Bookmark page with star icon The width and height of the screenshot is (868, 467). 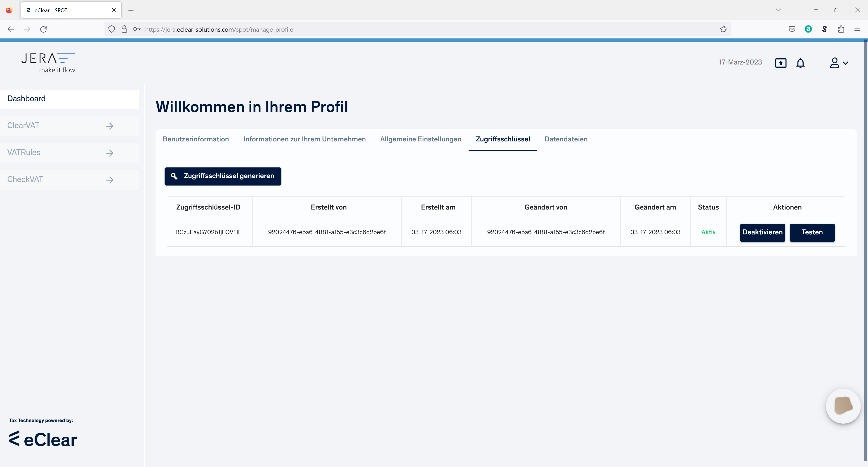pyautogui.click(x=723, y=29)
